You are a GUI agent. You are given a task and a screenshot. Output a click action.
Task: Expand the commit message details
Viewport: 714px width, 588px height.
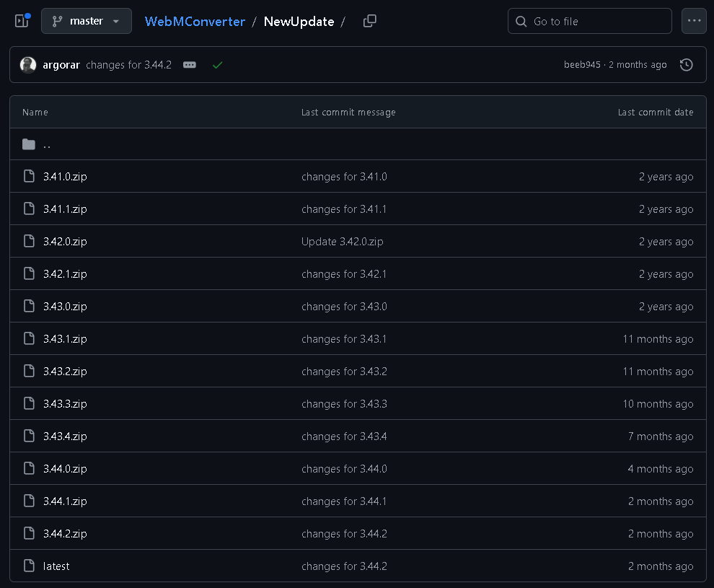coord(190,65)
